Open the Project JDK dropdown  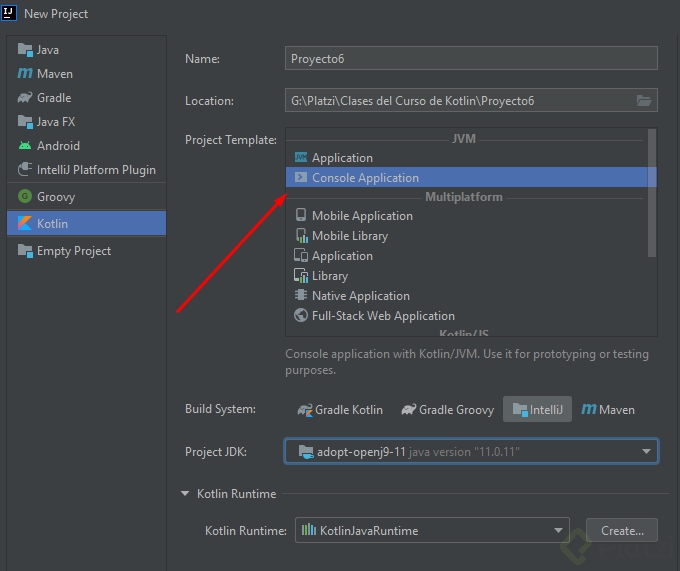pyautogui.click(x=646, y=452)
